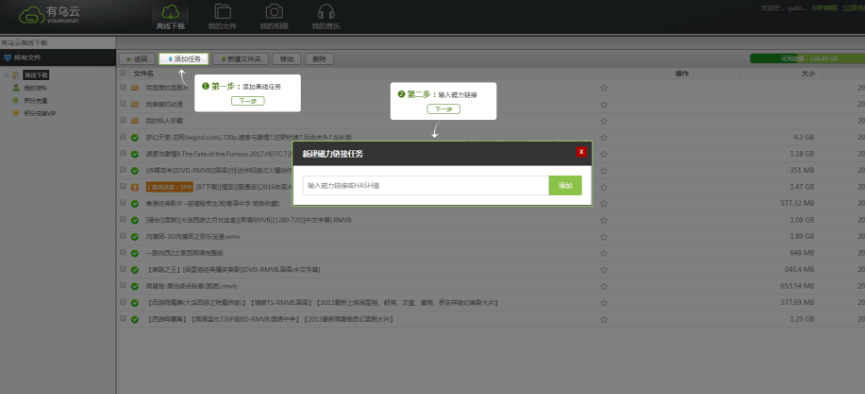Click the youwuyun cloud logo
This screenshot has height=394, width=865.
click(x=32, y=15)
